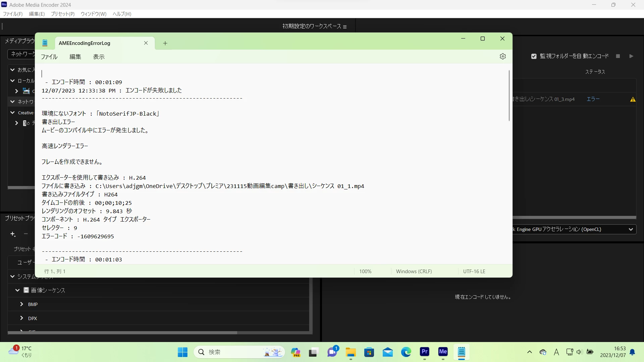Expand the BMP preset group
This screenshot has width=644, height=362.
click(x=22, y=304)
